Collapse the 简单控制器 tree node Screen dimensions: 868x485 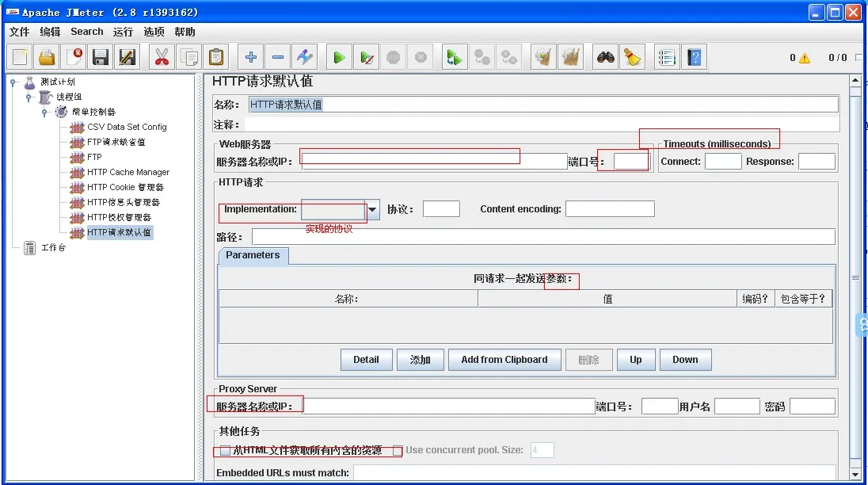click(x=45, y=113)
